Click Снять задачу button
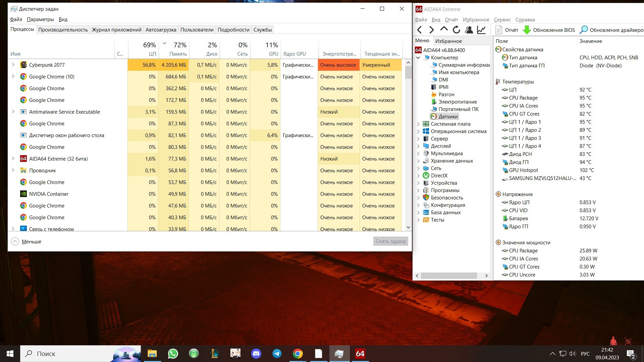This screenshot has width=644, height=362. point(390,241)
